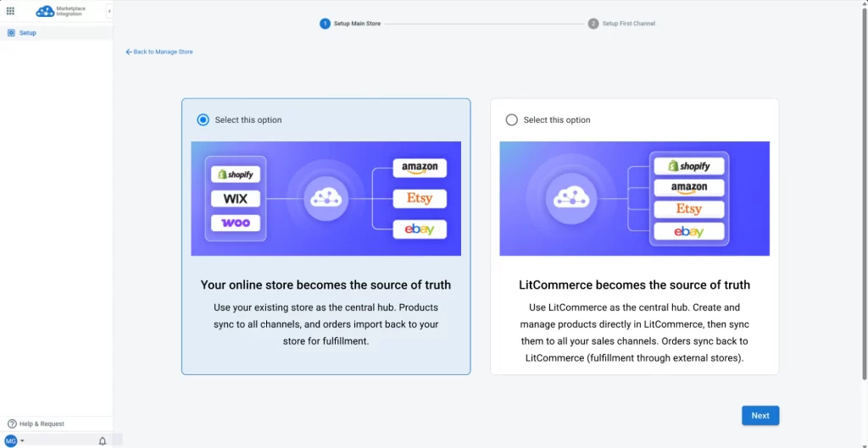Open the Setup menu item
This screenshot has width=868, height=448.
[28, 33]
